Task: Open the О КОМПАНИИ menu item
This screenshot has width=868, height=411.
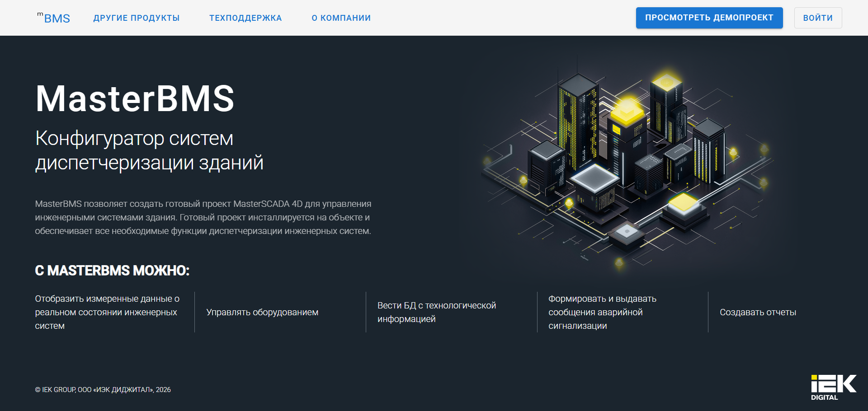Action: tap(341, 18)
